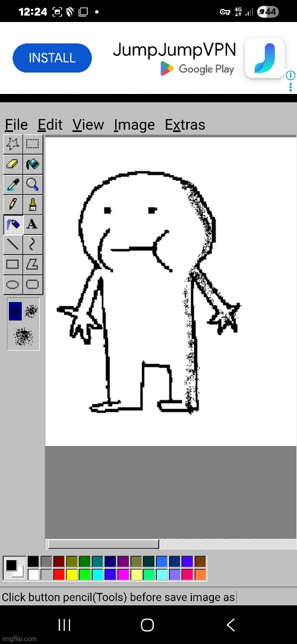This screenshot has height=644, width=297.
Task: Select the rectangular Select tool
Action: [33, 144]
